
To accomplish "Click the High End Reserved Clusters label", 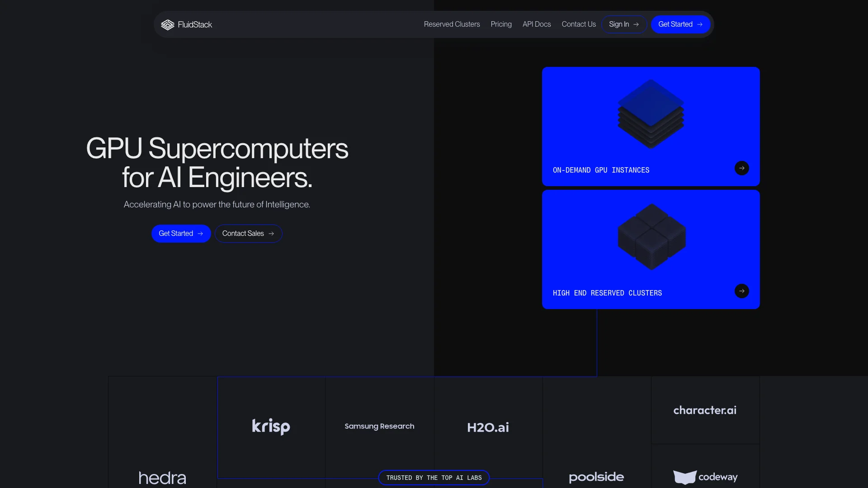I will click(x=607, y=293).
